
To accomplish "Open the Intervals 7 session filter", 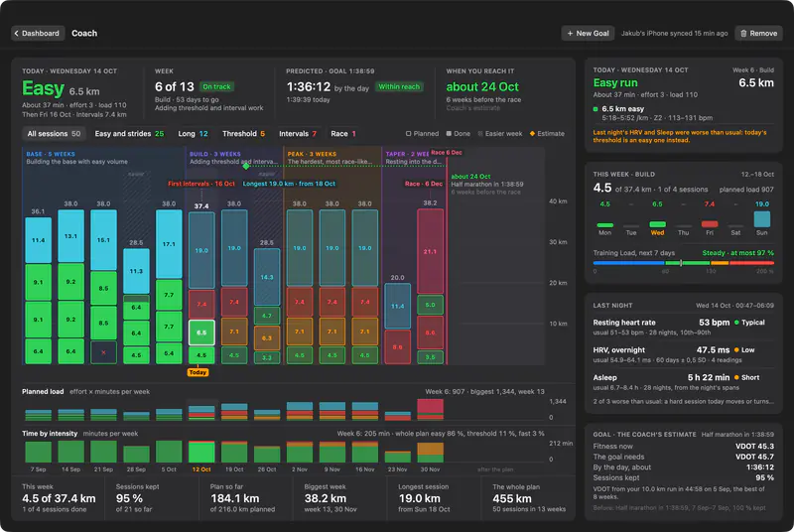I will pyautogui.click(x=298, y=134).
